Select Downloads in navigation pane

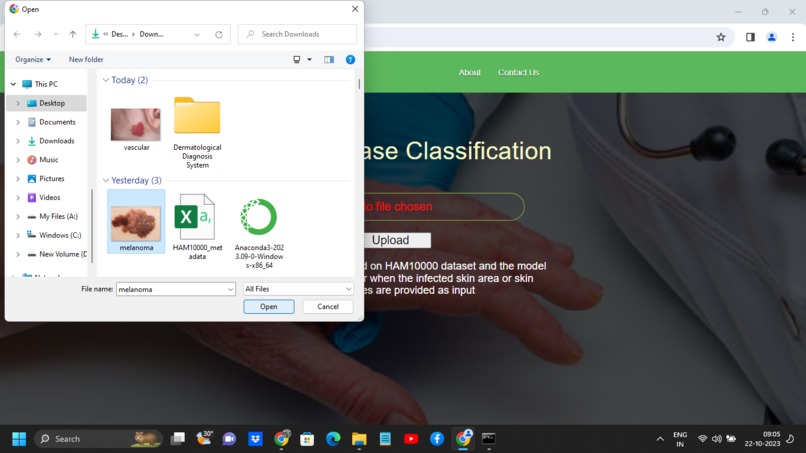click(x=57, y=141)
